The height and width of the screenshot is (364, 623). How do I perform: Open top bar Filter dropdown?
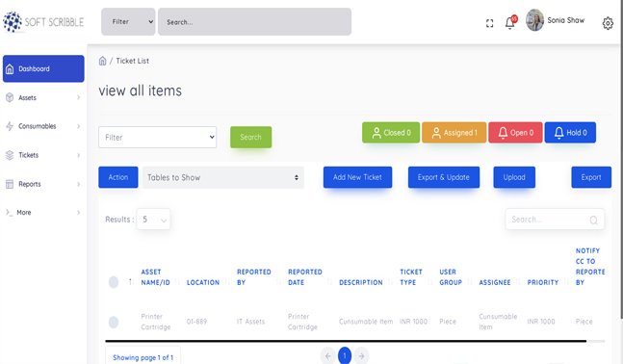click(128, 22)
